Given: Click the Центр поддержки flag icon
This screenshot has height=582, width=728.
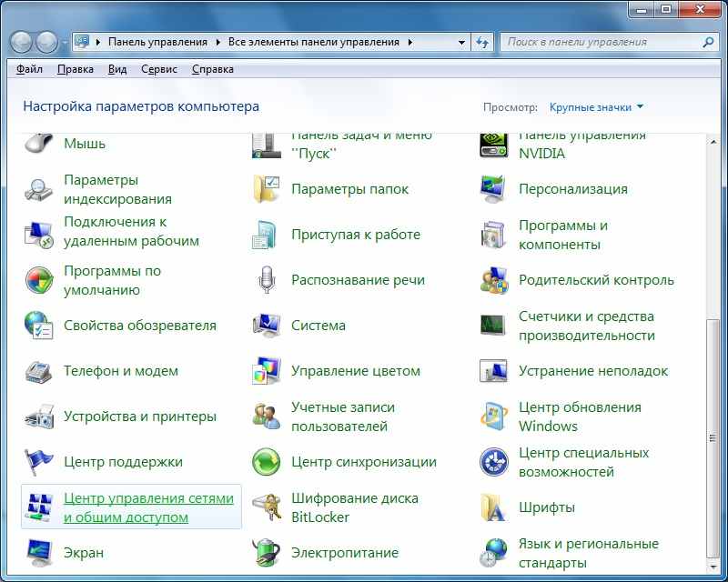Looking at the screenshot, I should coord(38,462).
